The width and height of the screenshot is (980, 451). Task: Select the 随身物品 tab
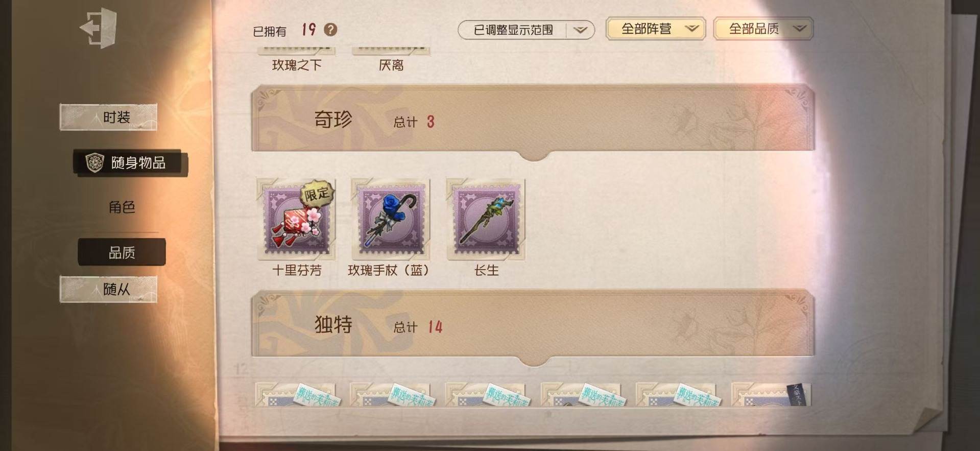(130, 163)
